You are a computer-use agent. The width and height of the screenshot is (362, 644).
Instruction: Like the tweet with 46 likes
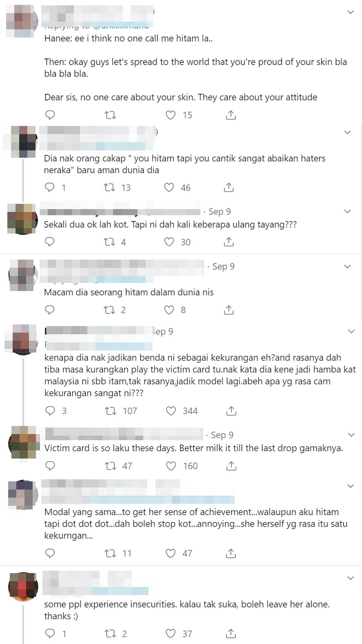click(169, 187)
